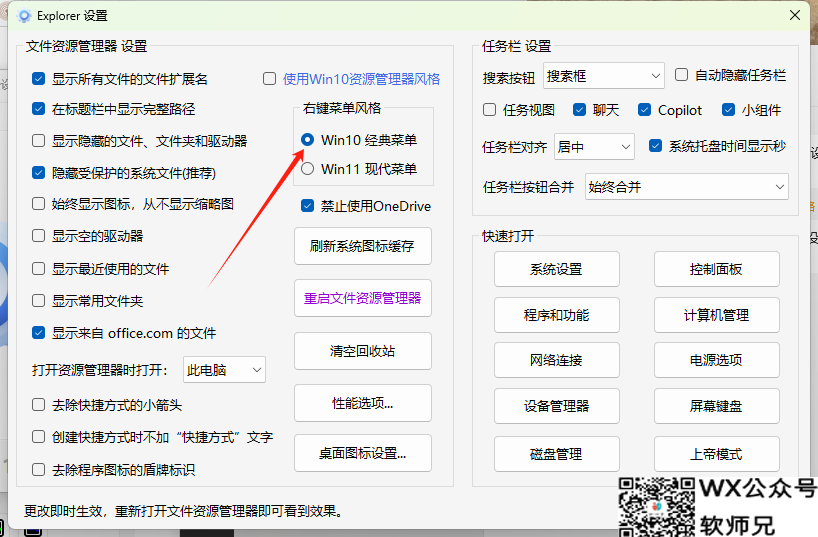Click 清空回收站 button
The height and width of the screenshot is (537, 818).
[x=363, y=351]
